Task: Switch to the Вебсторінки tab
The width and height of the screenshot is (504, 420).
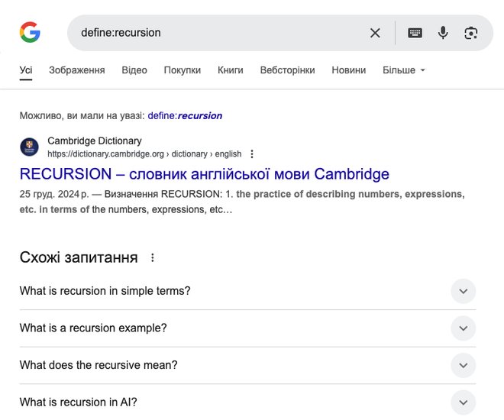Action: click(x=287, y=70)
